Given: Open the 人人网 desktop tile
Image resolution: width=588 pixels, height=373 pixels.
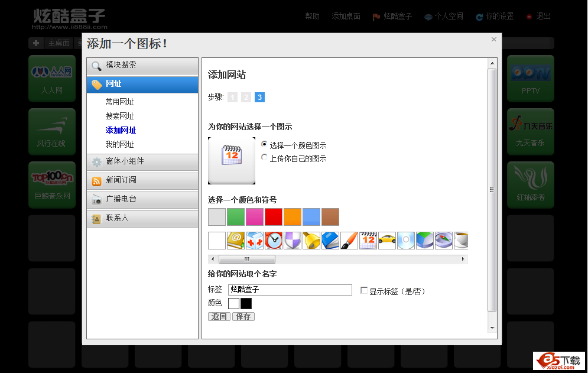Looking at the screenshot, I should pos(52,79).
